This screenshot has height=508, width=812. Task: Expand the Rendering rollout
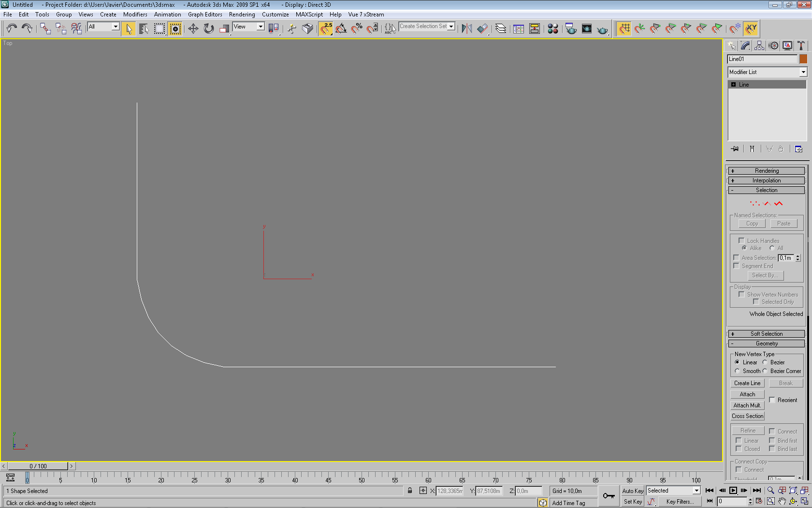[767, 171]
